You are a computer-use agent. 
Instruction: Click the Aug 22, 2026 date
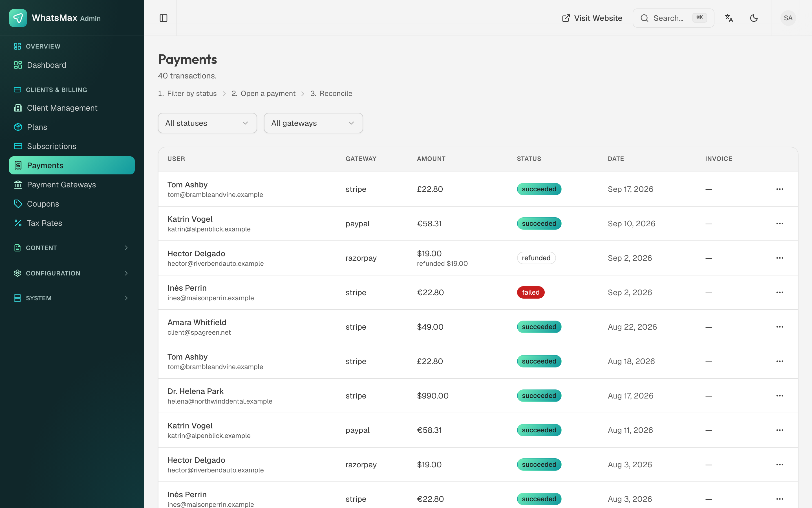pyautogui.click(x=632, y=327)
